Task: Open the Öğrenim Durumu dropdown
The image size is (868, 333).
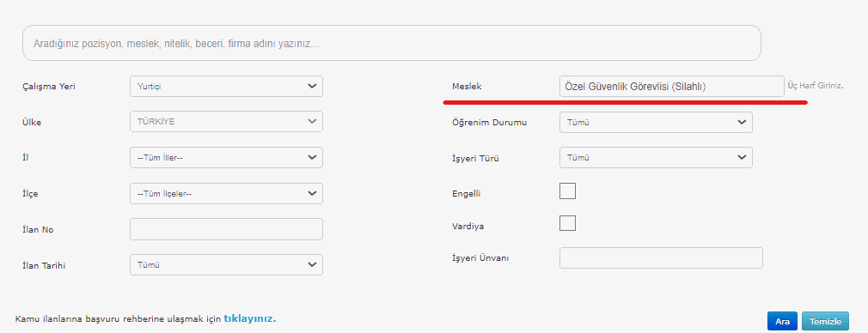Action: click(x=656, y=122)
